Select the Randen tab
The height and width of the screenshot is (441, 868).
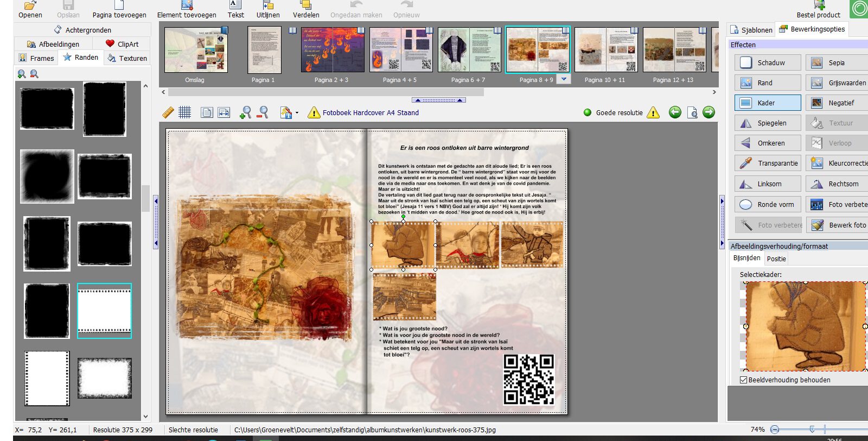(x=80, y=57)
